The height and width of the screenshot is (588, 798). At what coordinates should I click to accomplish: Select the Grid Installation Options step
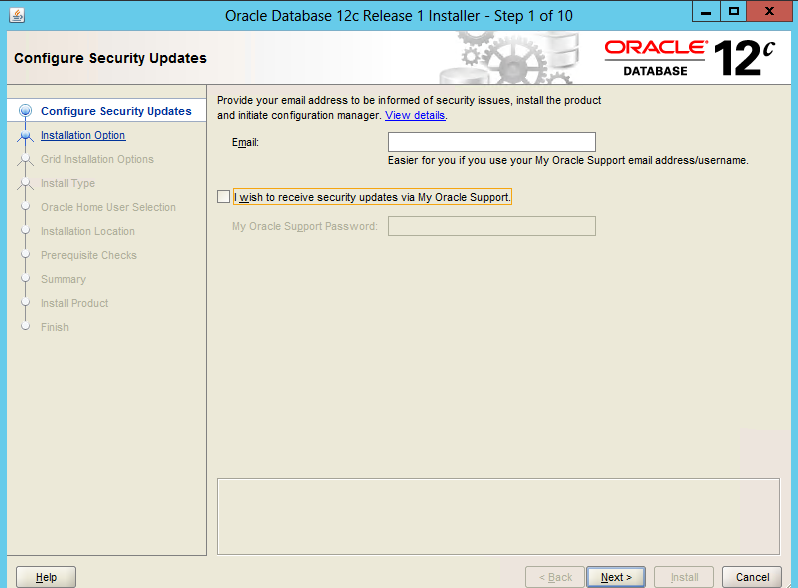click(97, 159)
